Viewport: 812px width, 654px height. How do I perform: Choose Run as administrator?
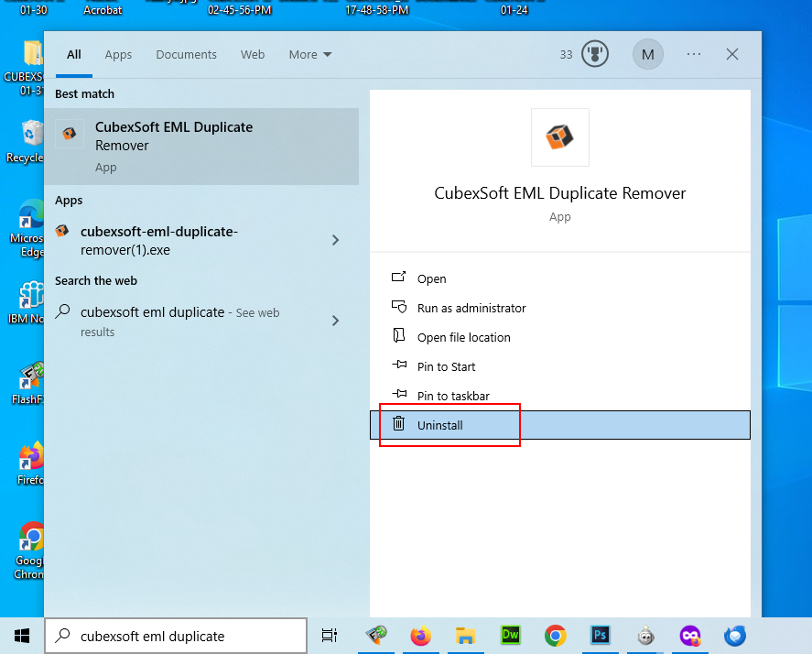(560, 308)
